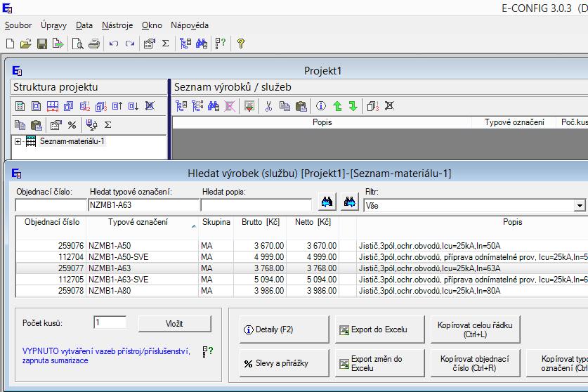
Task: Select the row with order number 259076
Action: 302,246
